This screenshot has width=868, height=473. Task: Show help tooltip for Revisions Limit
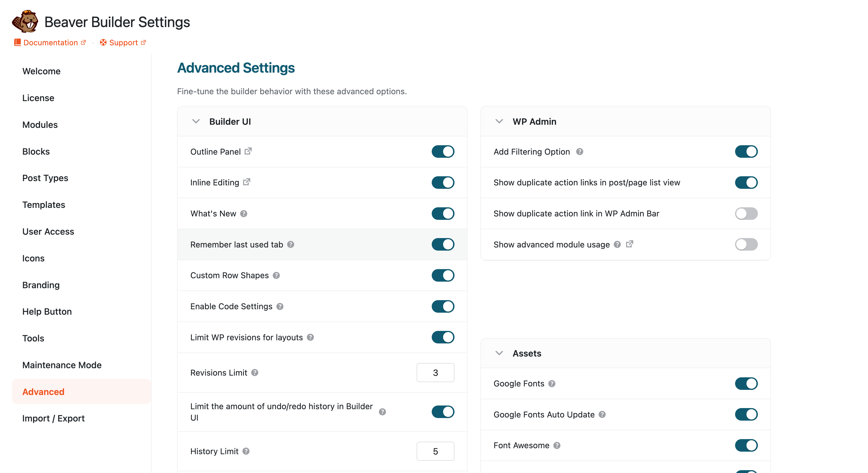coord(255,372)
